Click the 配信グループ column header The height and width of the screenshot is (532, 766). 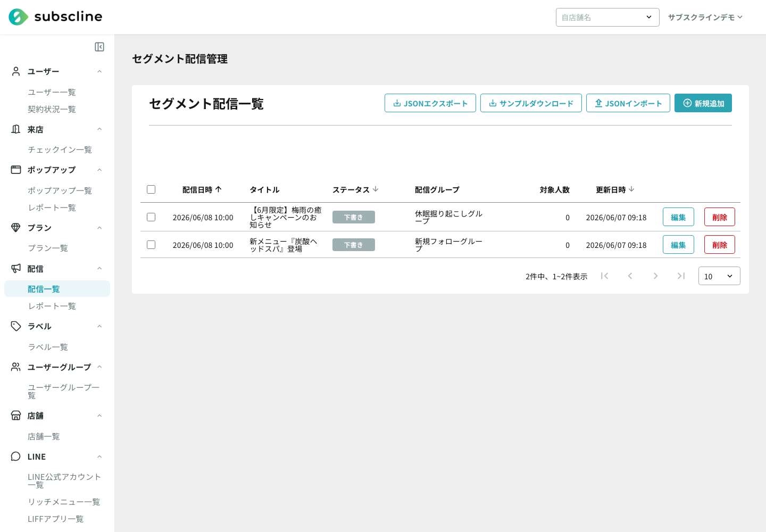[x=437, y=189]
